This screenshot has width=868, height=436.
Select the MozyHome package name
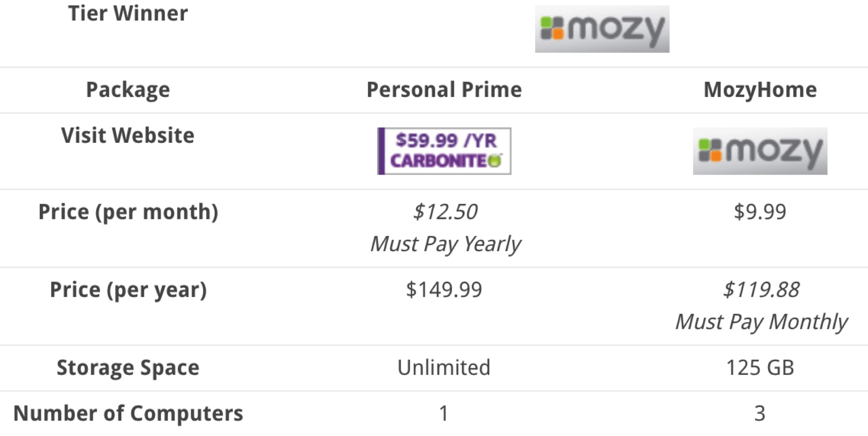(760, 90)
